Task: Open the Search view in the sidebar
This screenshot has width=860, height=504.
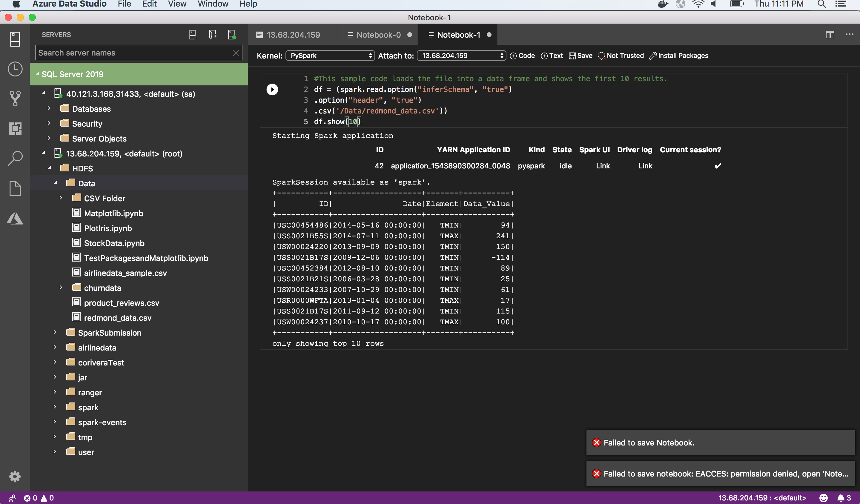Action: tap(15, 158)
